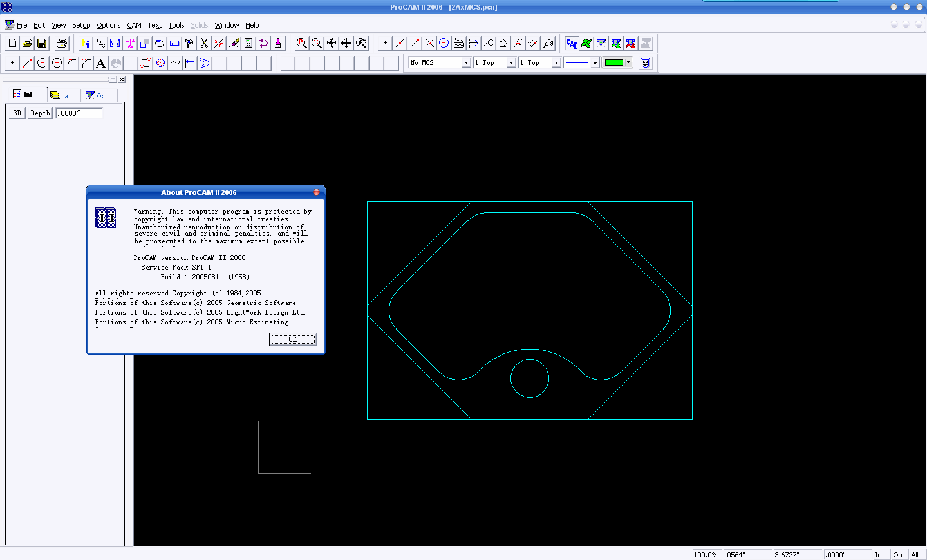Click the depth value .0000" field
The image size is (927, 560).
[x=79, y=113]
